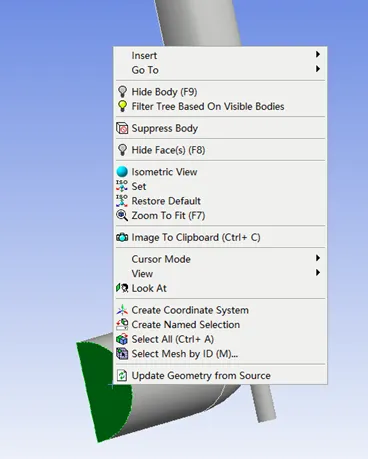Choose Update Geometry from Source
Screen dimensions: 368x459
[x=221, y=376]
